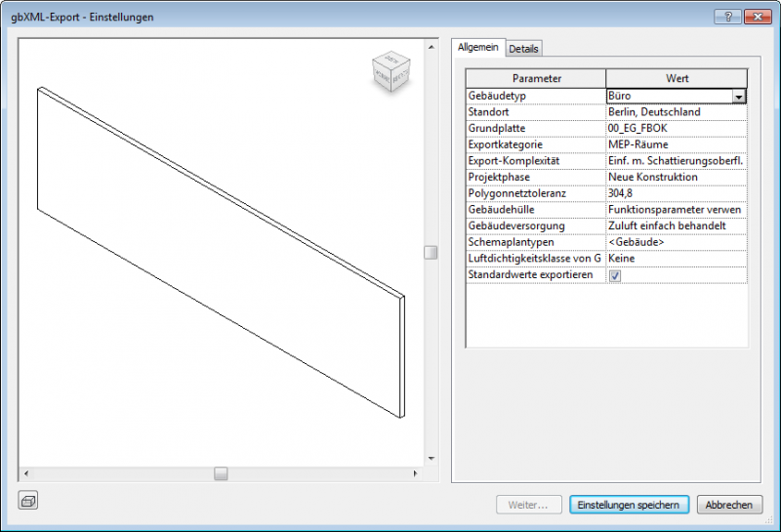Image resolution: width=781 pixels, height=532 pixels.
Task: Click the help question mark button
Action: click(x=726, y=18)
